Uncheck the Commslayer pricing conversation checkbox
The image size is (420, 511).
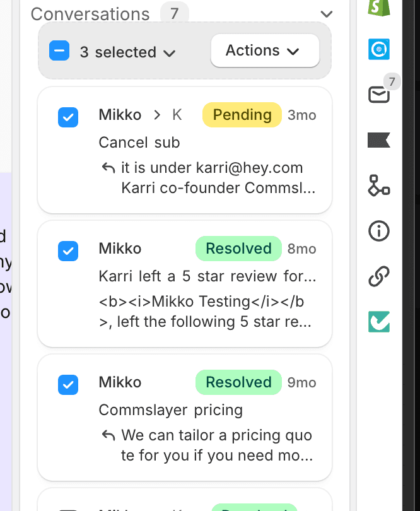pyautogui.click(x=68, y=384)
